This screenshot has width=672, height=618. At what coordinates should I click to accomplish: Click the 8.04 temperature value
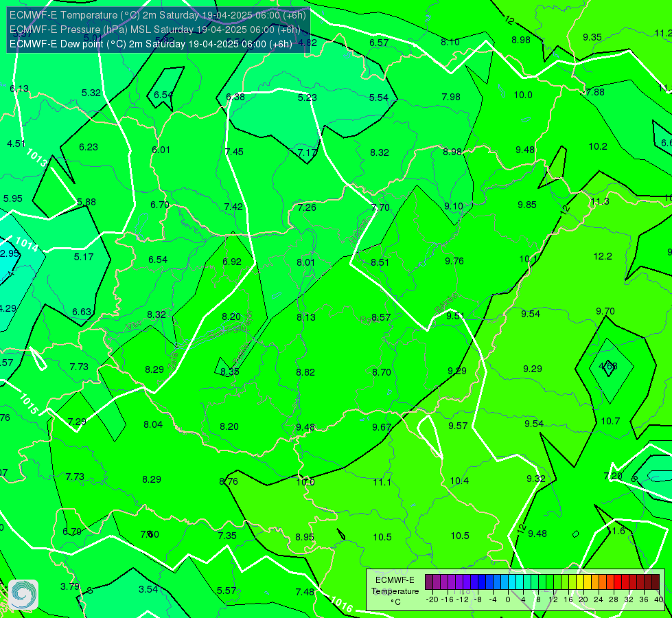[x=153, y=424]
